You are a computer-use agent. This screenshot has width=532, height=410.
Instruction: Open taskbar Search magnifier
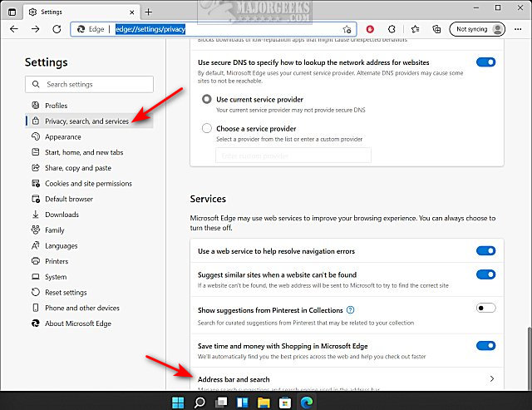(199, 403)
